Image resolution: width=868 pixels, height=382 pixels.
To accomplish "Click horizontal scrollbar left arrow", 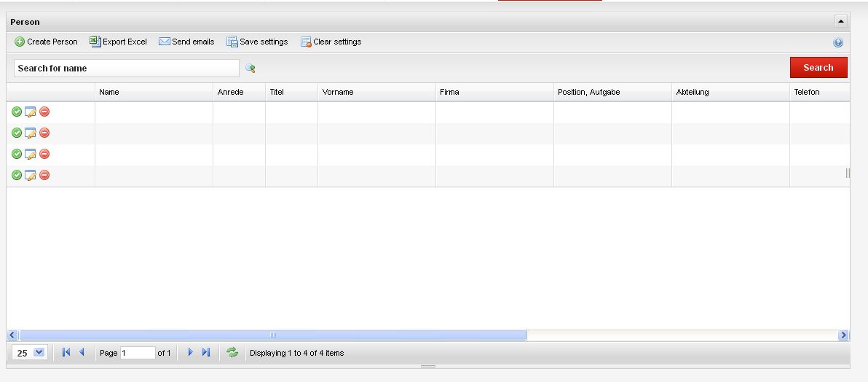I will (12, 335).
